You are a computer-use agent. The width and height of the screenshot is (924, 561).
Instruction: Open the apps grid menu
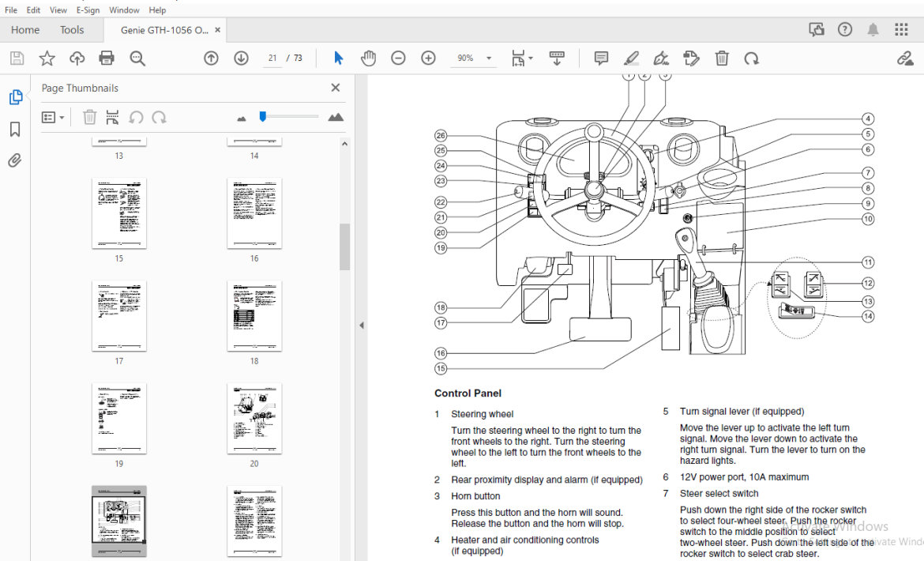pyautogui.click(x=901, y=29)
